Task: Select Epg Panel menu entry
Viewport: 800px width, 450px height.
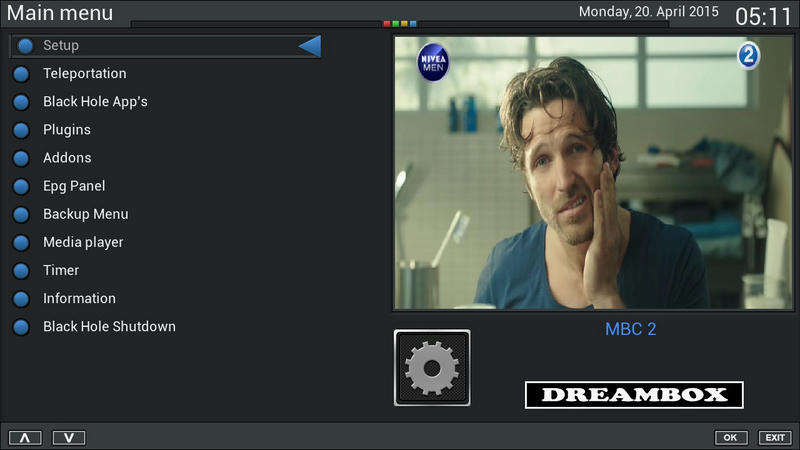Action: coord(74,186)
